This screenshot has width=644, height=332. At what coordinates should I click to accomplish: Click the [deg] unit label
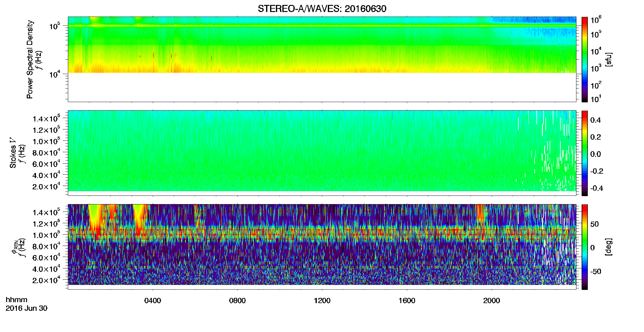(x=609, y=247)
